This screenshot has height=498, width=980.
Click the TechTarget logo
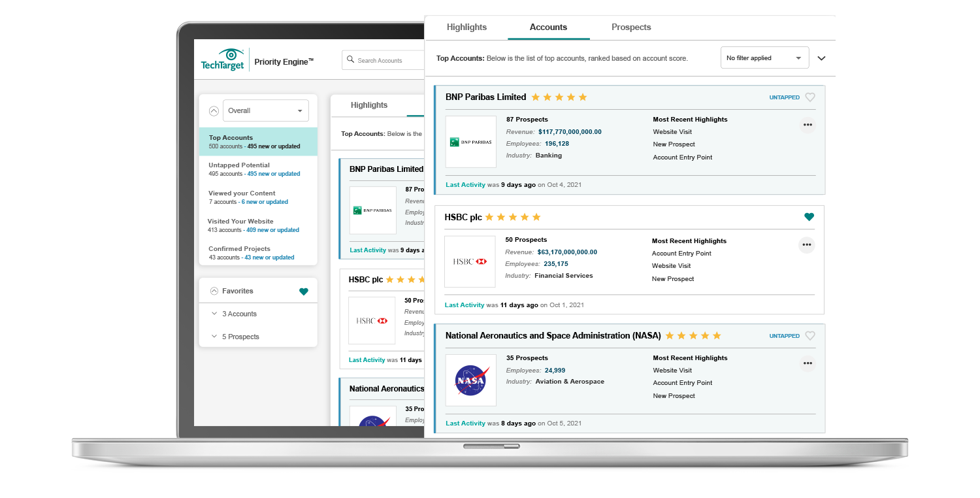point(223,59)
